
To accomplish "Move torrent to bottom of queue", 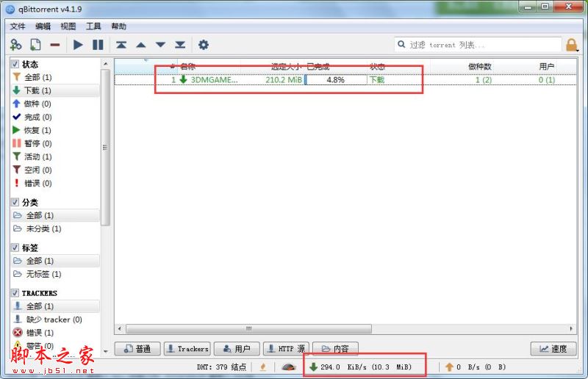I will 180,45.
